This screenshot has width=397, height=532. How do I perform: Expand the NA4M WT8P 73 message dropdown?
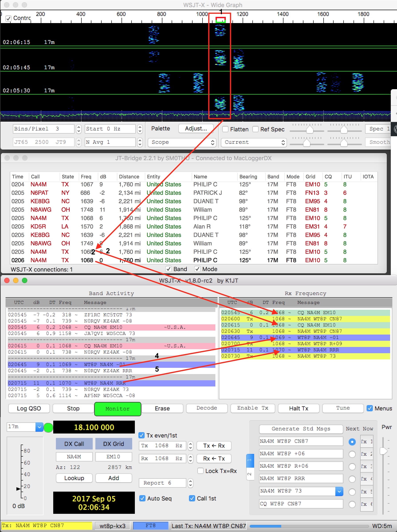[x=339, y=491]
